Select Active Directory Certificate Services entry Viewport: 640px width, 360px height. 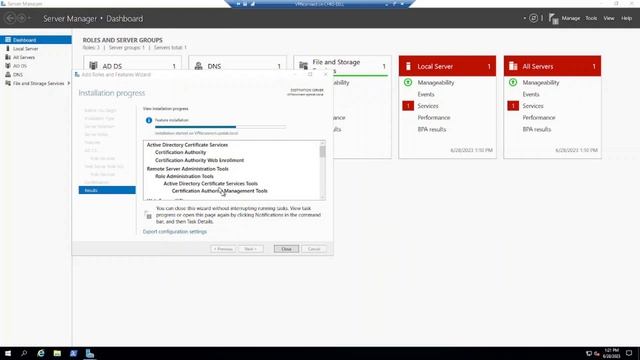coord(187,144)
